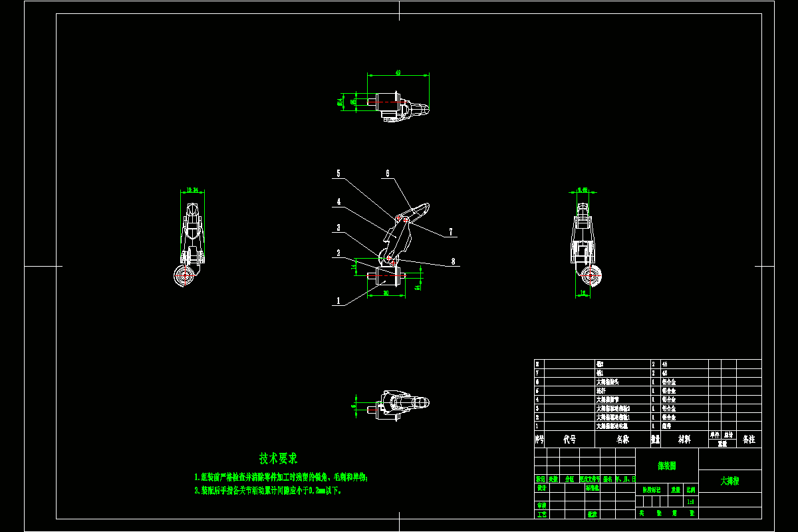Select callout number 8 on assembly view
798x532 pixels.
tap(454, 262)
